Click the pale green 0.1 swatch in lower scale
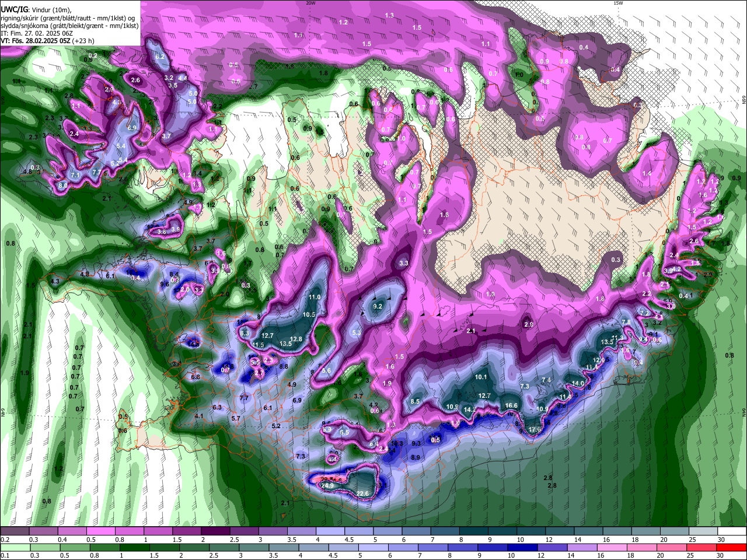Screen dimensions: 747x560 point(16,547)
